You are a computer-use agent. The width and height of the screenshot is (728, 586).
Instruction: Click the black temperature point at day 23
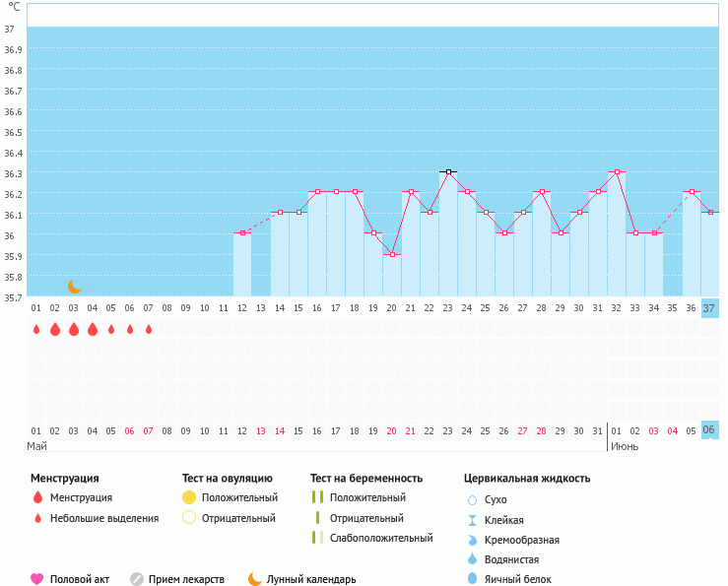coord(448,171)
